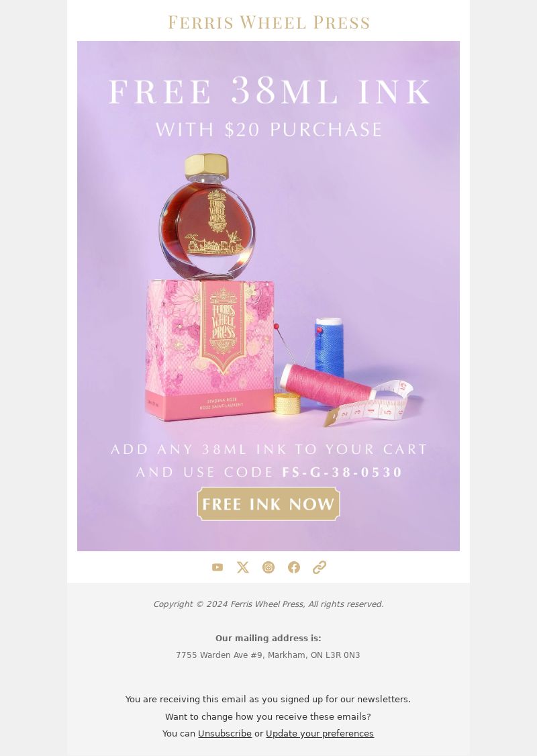
Task: Click the chain link website icon
Action: (x=320, y=567)
